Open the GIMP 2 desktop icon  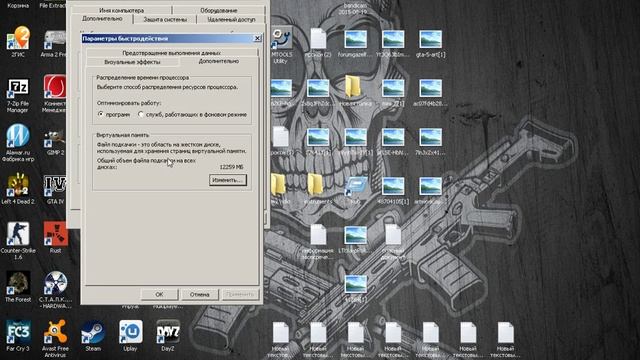point(55,142)
